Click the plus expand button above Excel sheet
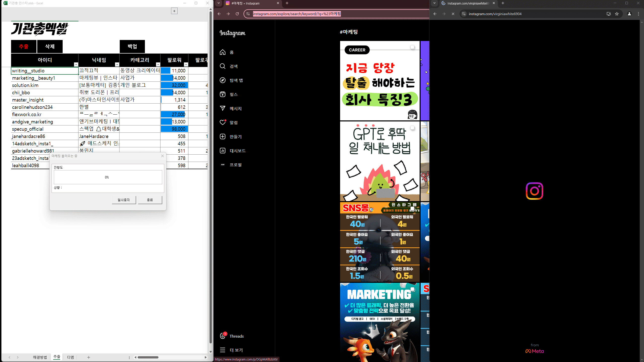Viewport: 644px width, 362px height. tap(174, 11)
